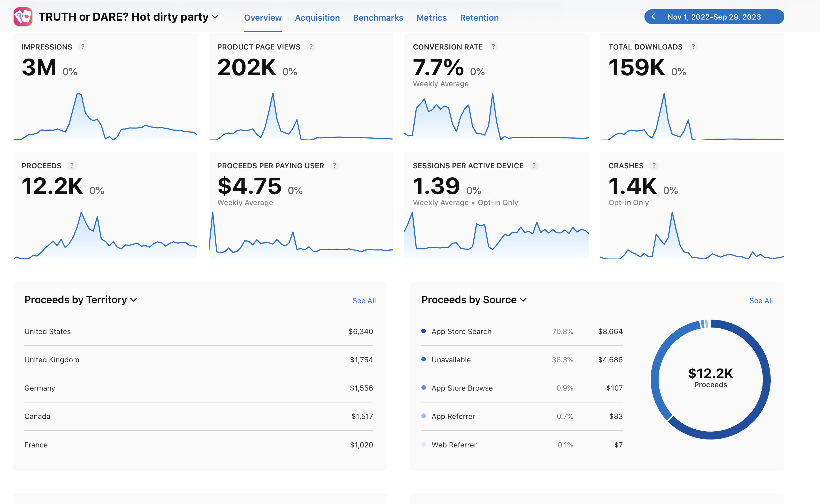
Task: Click Sessions Per Active Device help icon
Action: tap(534, 165)
